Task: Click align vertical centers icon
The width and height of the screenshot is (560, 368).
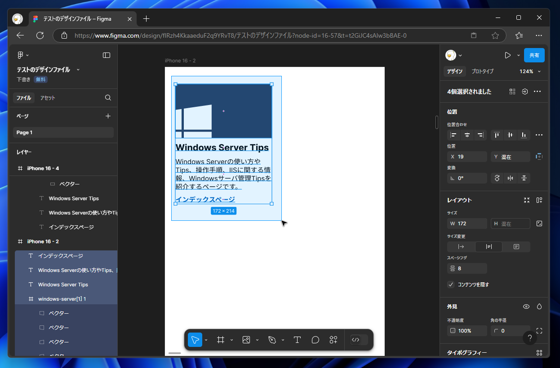Action: tap(510, 135)
